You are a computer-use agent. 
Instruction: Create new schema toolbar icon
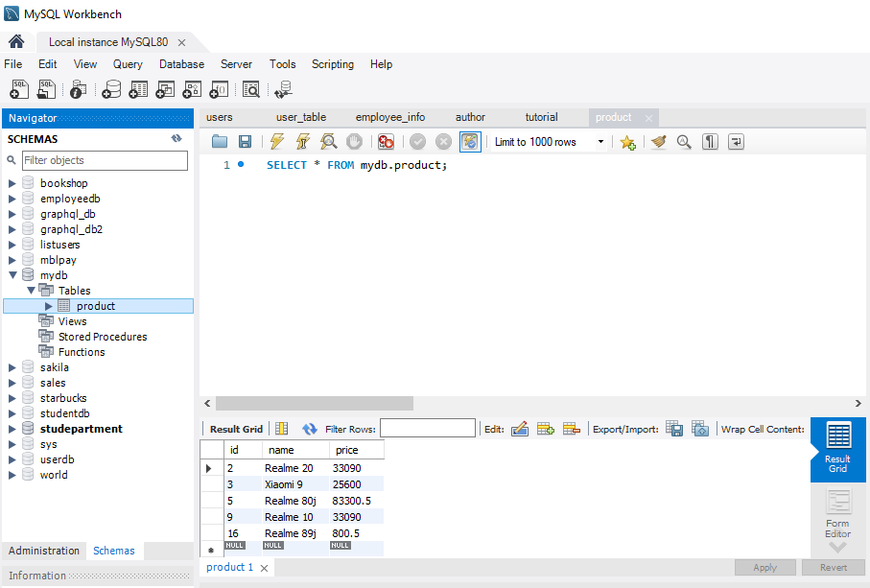[111, 89]
